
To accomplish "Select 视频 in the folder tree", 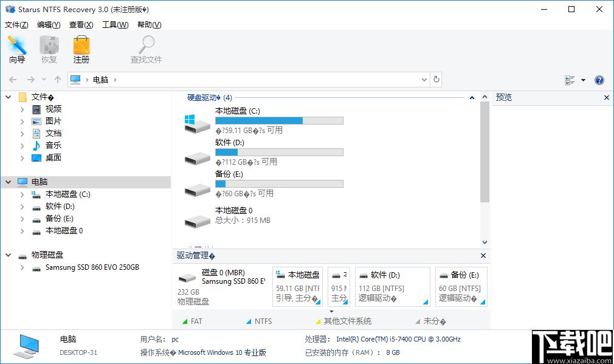I will [53, 109].
